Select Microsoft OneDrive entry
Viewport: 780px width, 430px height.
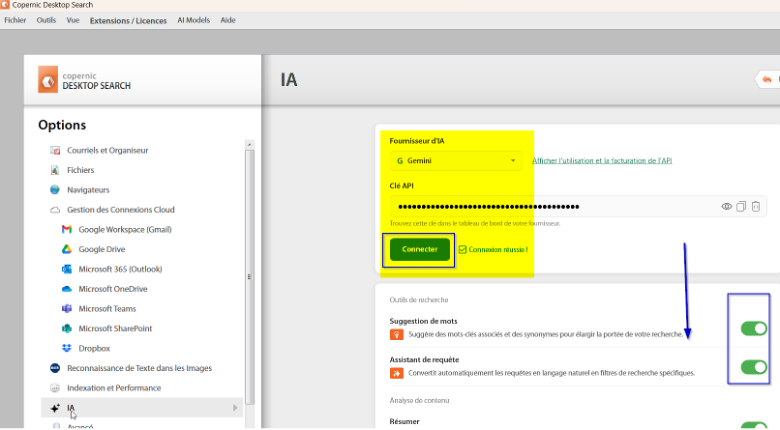click(x=113, y=289)
